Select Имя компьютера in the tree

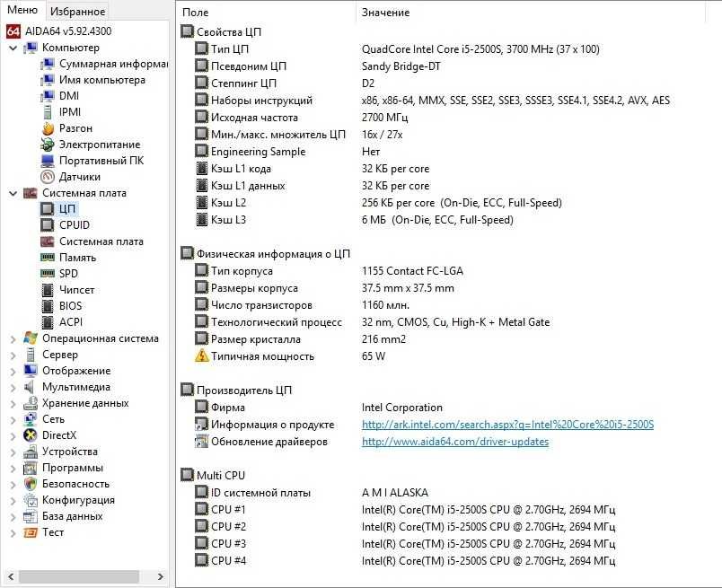[102, 80]
